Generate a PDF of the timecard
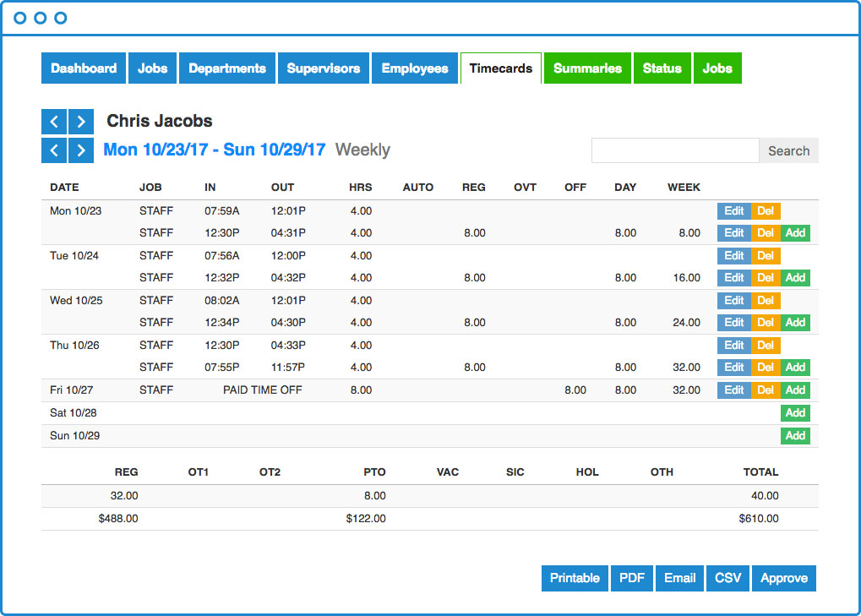 [x=632, y=578]
